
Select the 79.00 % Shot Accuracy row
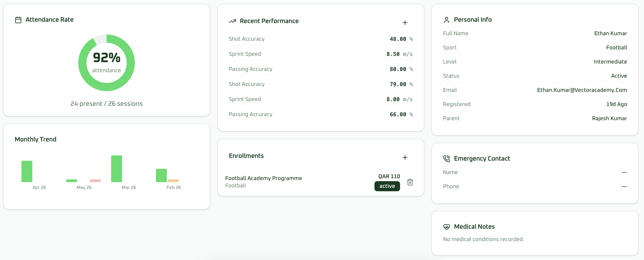click(321, 84)
